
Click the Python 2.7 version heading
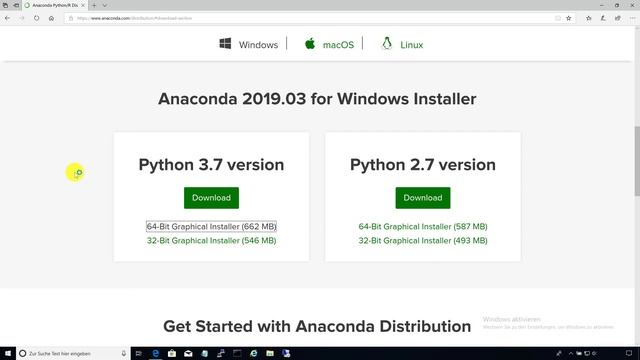point(422,165)
